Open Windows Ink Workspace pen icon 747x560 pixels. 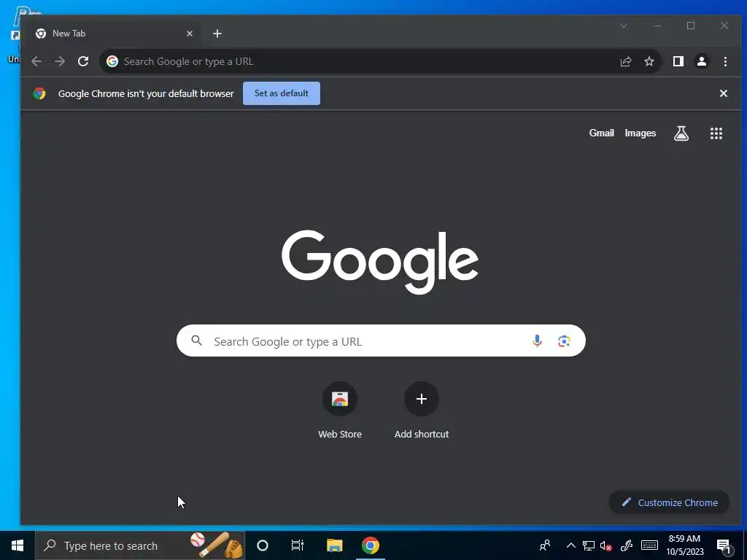627,545
